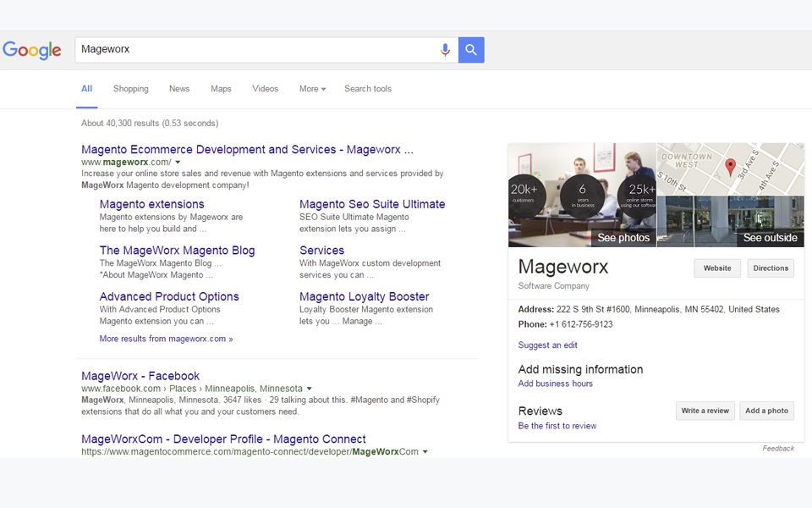Switch to the Shopping tab
This screenshot has width=812, height=508.
[130, 89]
